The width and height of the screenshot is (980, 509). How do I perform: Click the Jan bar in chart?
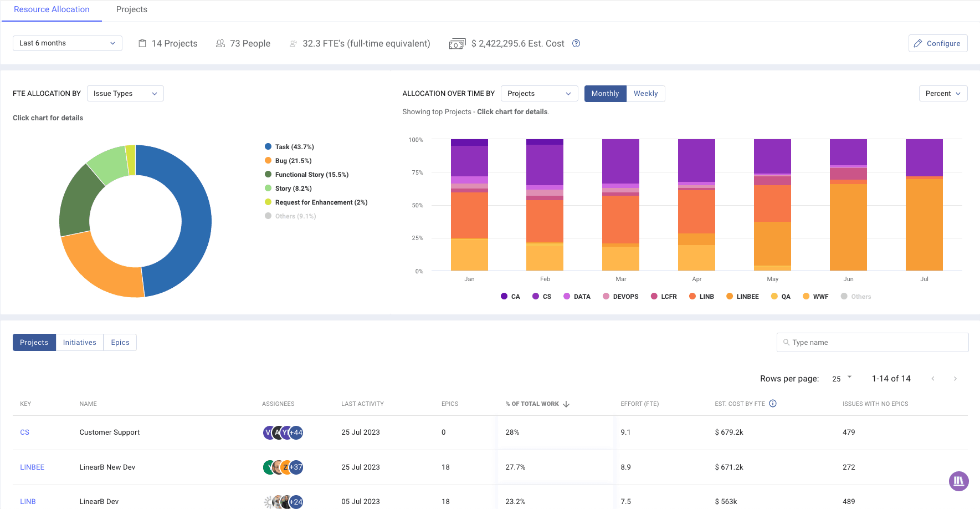tap(469, 205)
